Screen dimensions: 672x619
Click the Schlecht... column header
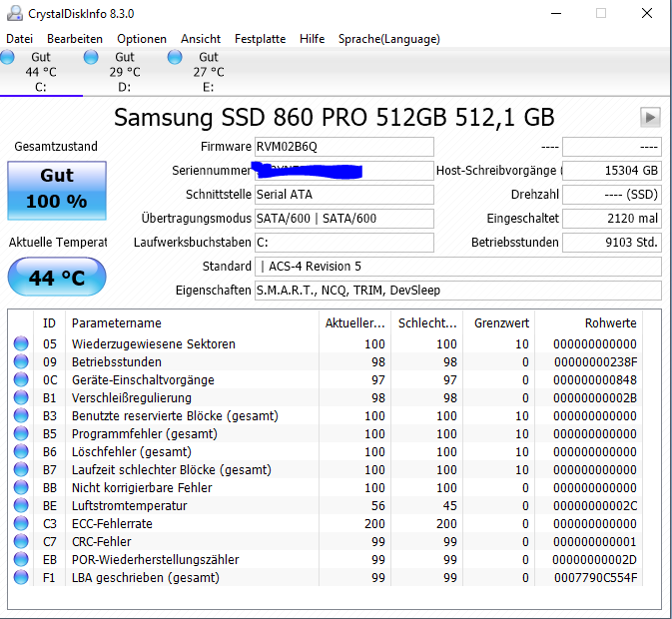426,323
